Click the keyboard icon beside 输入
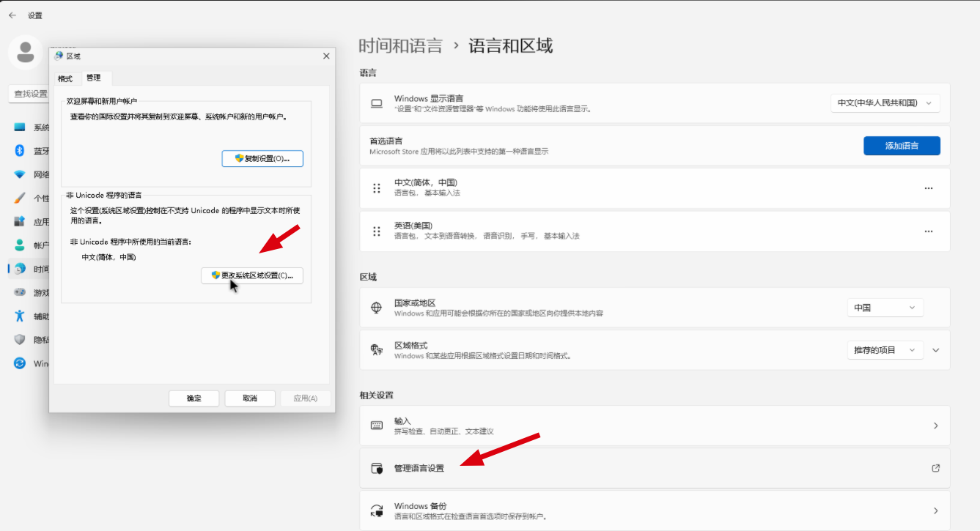Image resolution: width=980 pixels, height=531 pixels. pyautogui.click(x=377, y=426)
